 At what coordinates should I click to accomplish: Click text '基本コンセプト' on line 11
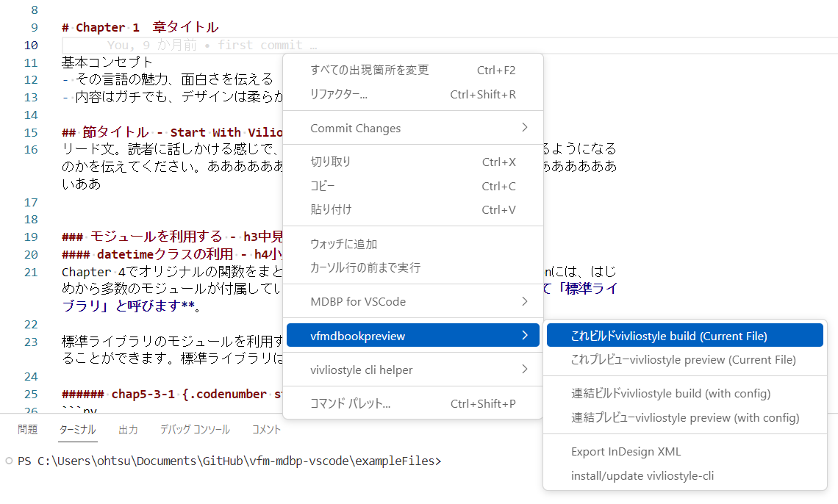(107, 62)
